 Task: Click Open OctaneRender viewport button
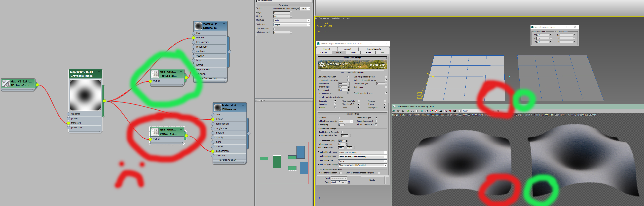pos(352,72)
